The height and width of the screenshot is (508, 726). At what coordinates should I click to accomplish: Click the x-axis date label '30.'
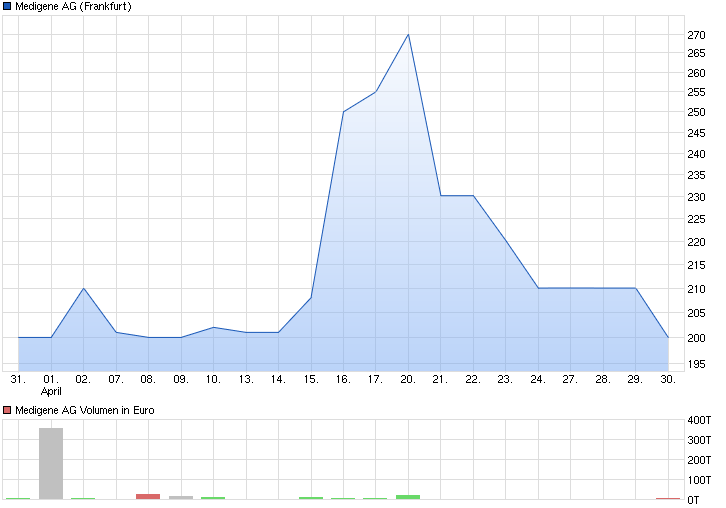point(668,379)
